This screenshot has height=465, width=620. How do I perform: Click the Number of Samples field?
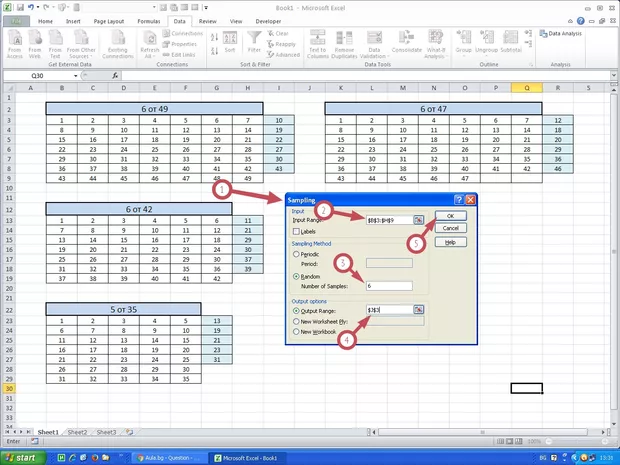coord(389,285)
